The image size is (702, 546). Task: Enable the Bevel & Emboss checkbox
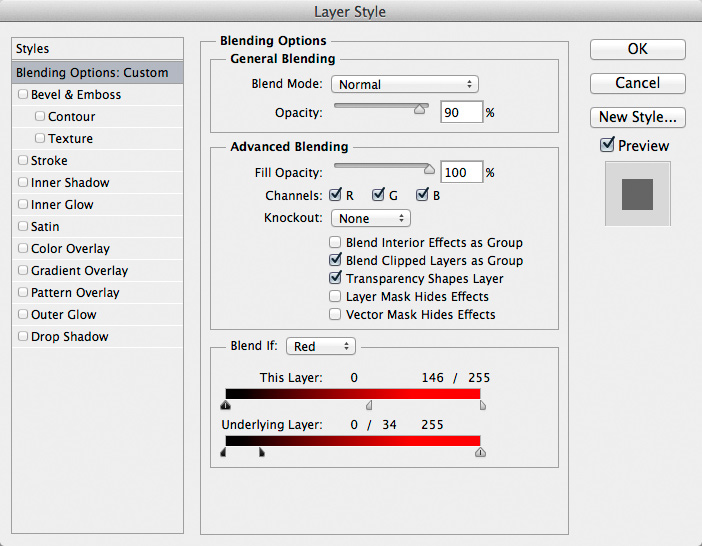pyautogui.click(x=22, y=94)
